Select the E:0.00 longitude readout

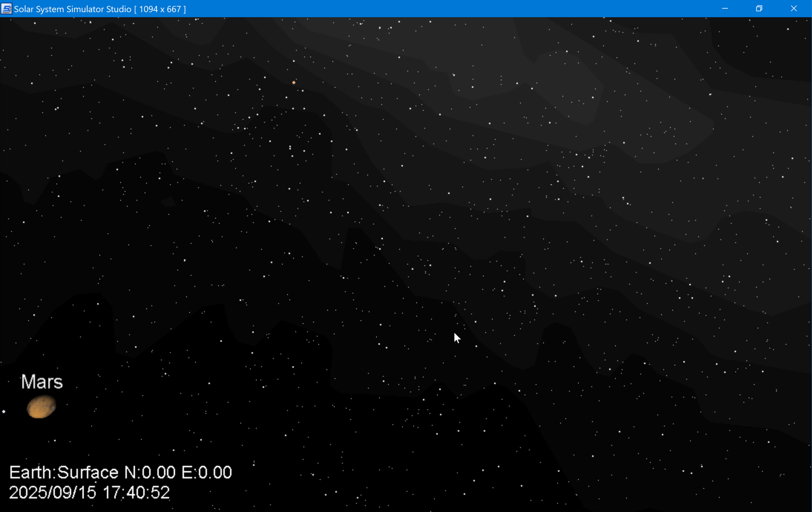click(207, 473)
